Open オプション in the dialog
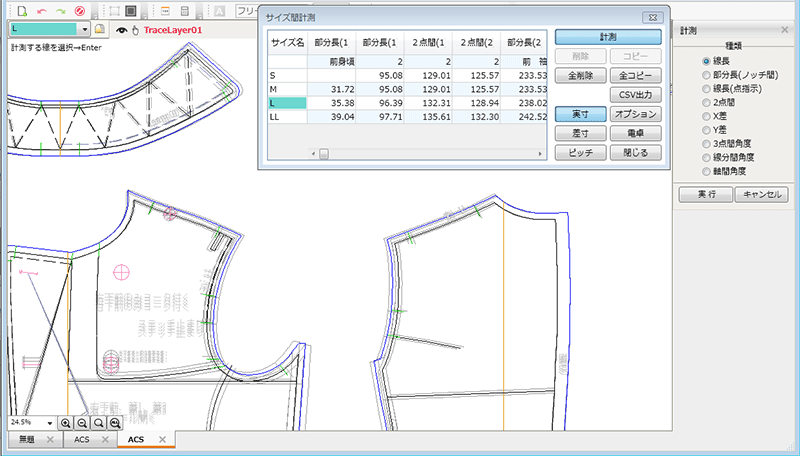Image resolution: width=800 pixels, height=456 pixels. tap(636, 114)
